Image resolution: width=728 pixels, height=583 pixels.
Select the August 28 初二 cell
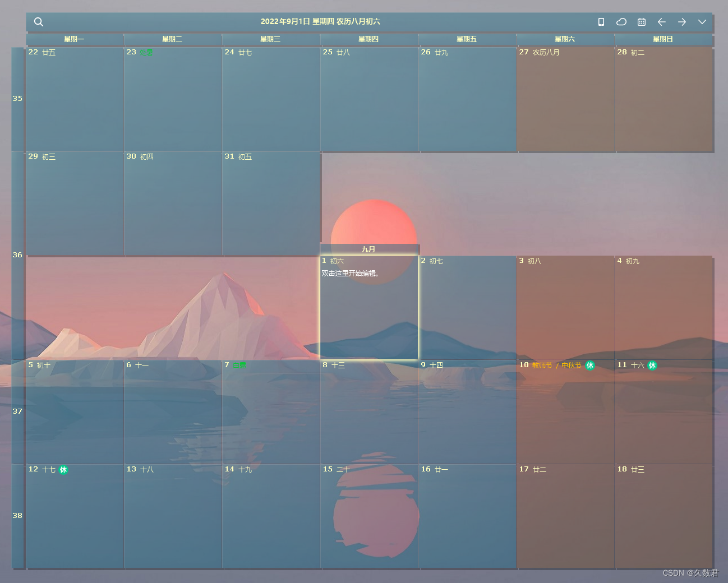[x=664, y=99]
